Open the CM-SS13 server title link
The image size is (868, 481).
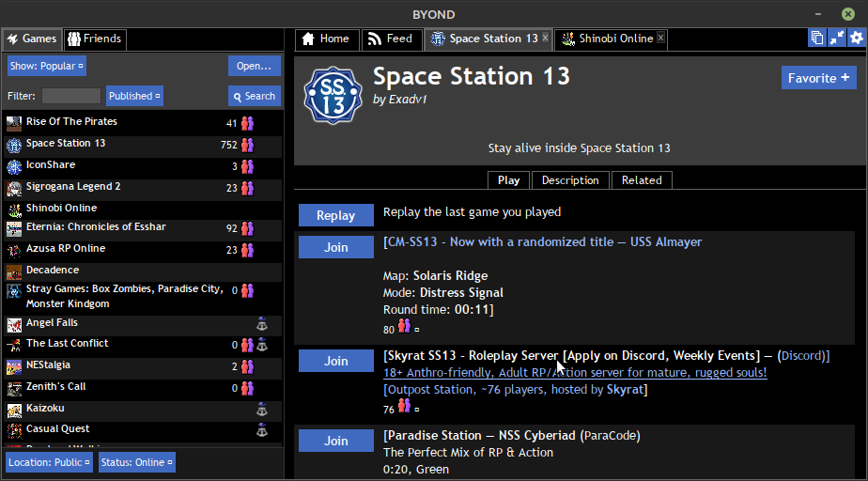pos(543,241)
